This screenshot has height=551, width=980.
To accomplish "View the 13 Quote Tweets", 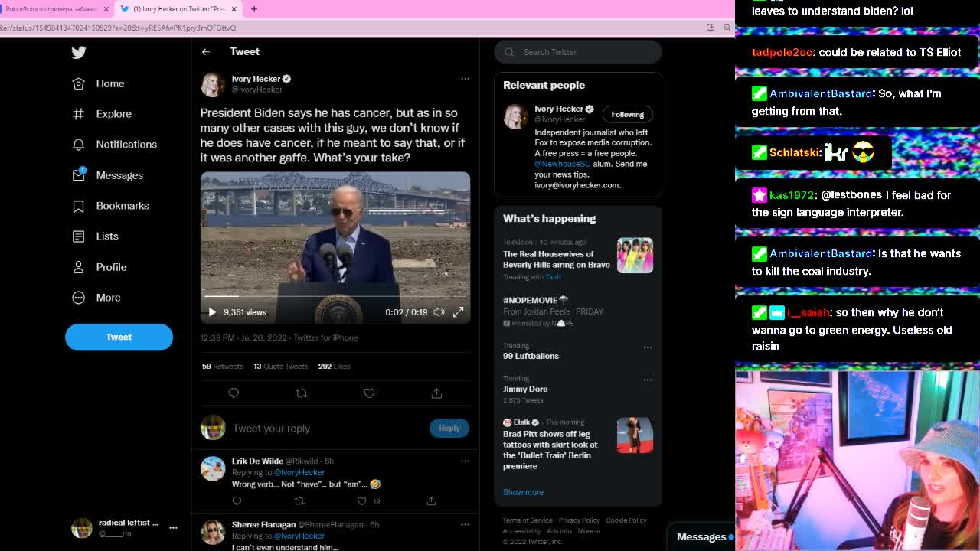I will 280,367.
